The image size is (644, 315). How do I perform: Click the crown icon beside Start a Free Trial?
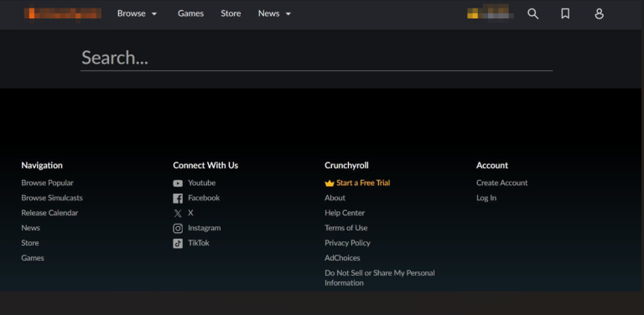tap(330, 183)
